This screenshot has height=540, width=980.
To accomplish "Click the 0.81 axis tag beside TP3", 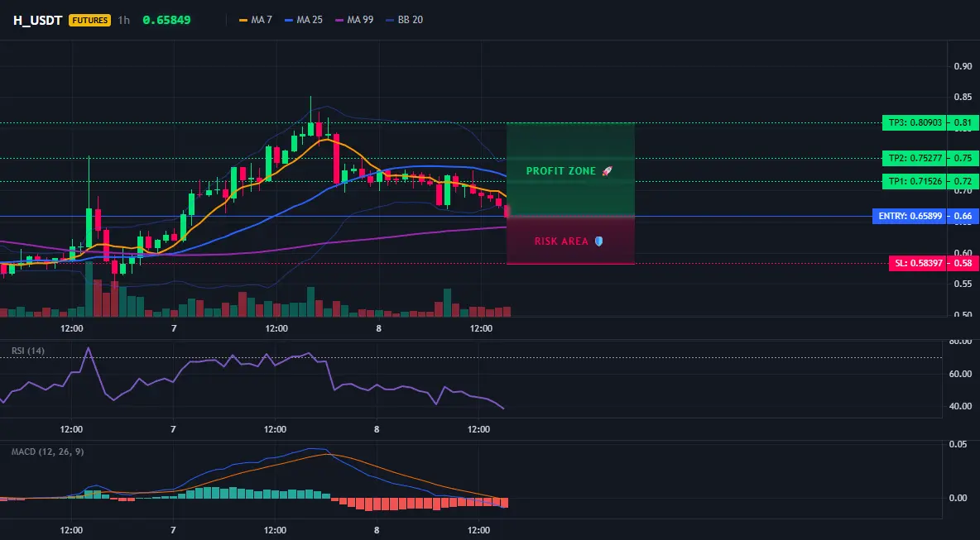I will [963, 123].
